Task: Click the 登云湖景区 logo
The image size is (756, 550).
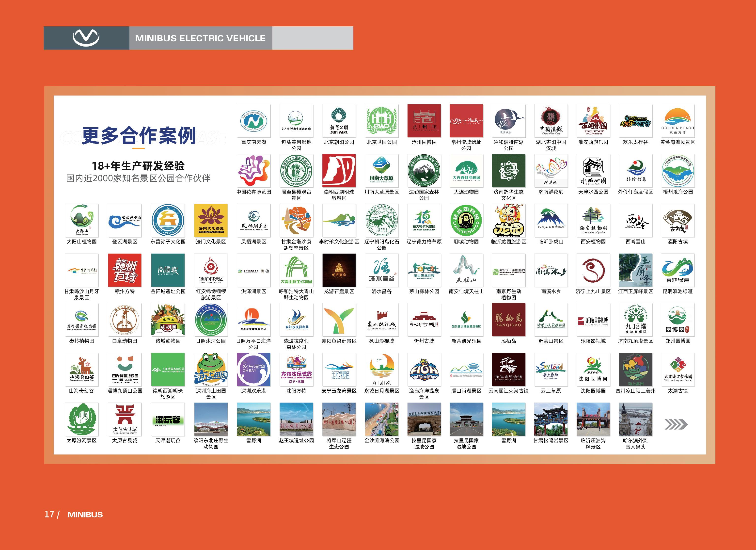Action: 125,220
